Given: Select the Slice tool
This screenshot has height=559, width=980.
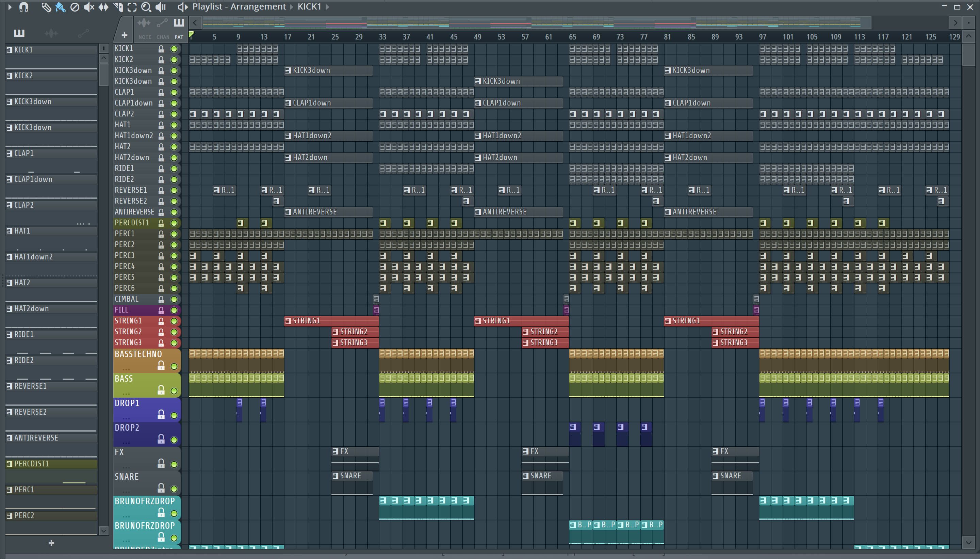Looking at the screenshot, I should pos(118,7).
